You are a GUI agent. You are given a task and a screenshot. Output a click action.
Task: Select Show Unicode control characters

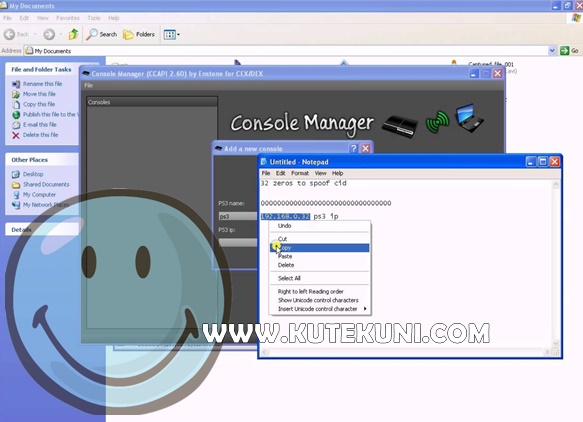coord(319,300)
